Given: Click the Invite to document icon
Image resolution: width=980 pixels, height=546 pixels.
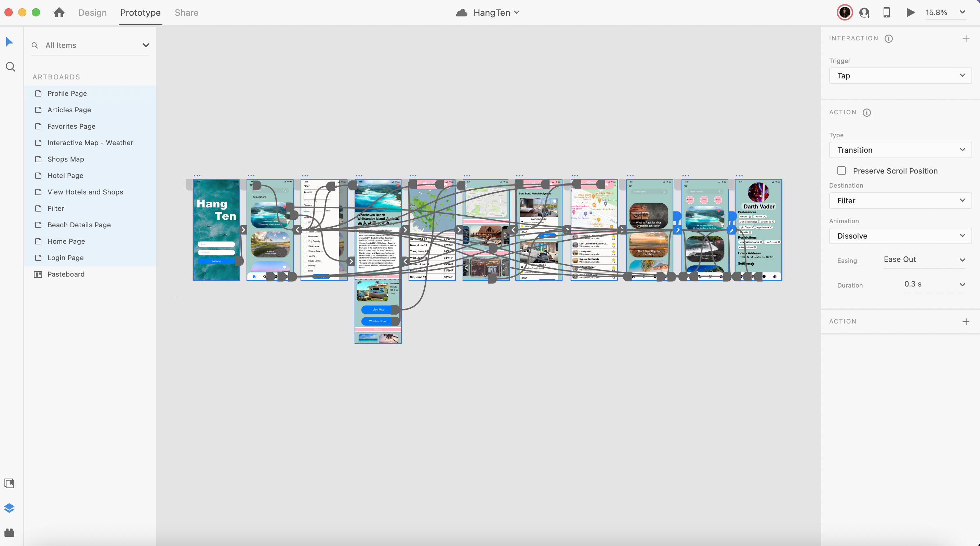Looking at the screenshot, I should pos(864,13).
